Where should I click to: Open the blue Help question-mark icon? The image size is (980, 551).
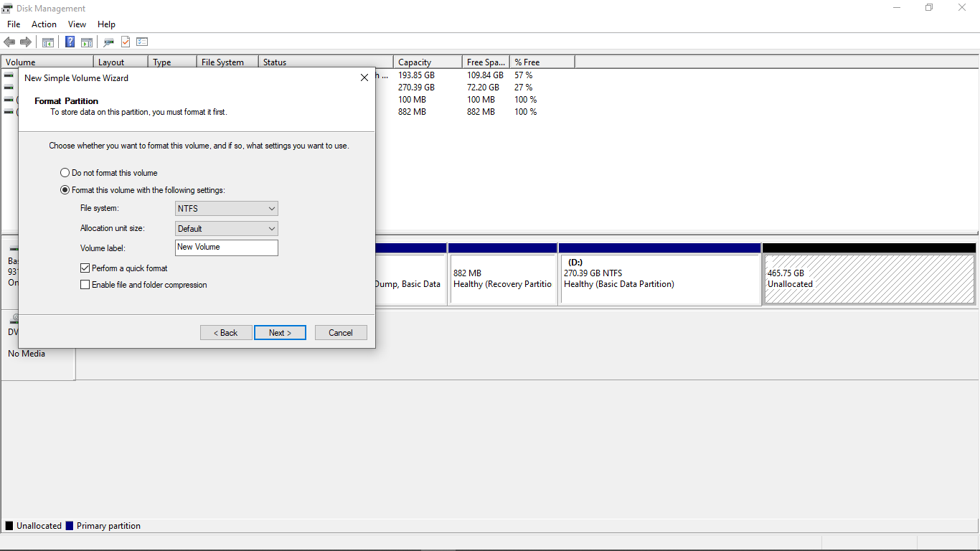click(70, 42)
